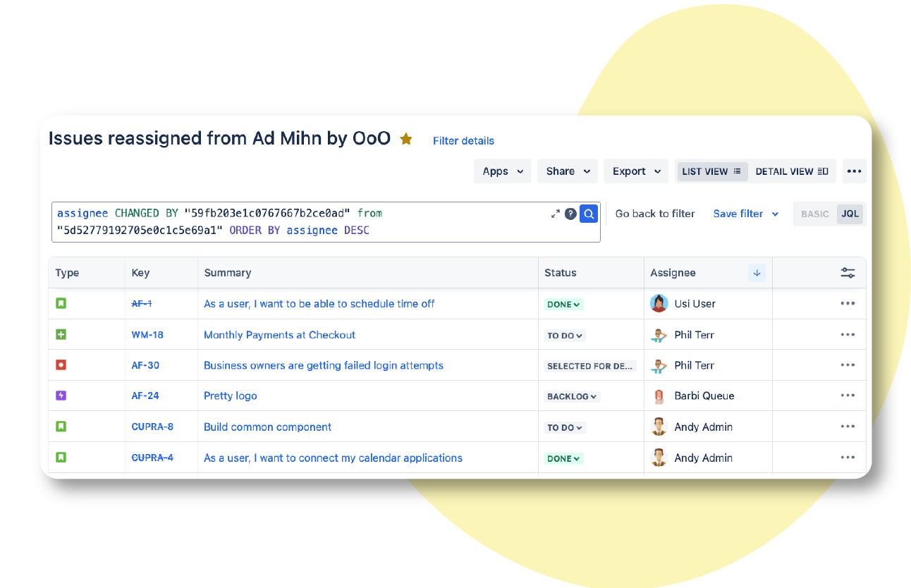This screenshot has width=911, height=588.
Task: Click Go back to filter
Action: 654,214
